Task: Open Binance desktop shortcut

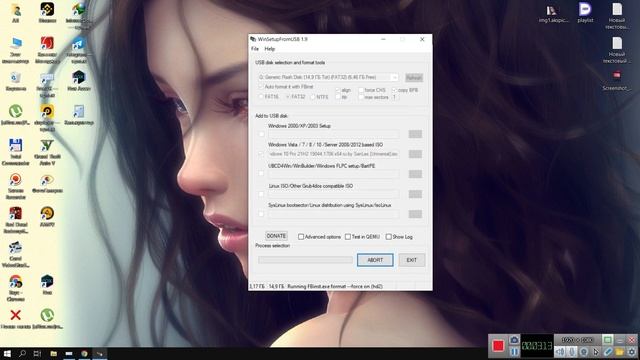Action: 47,12
